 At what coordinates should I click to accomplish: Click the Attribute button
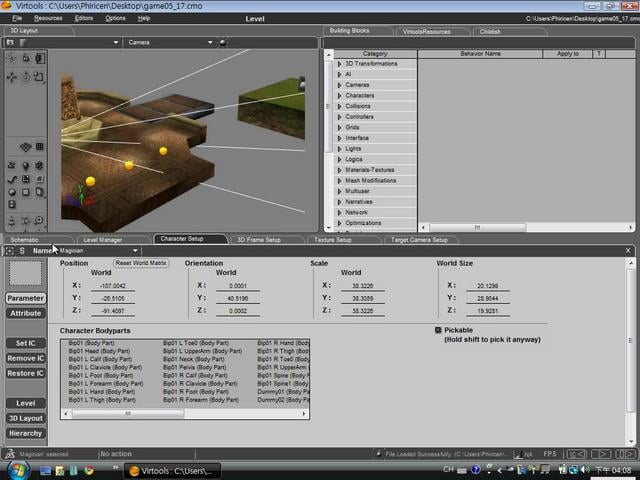(26, 313)
